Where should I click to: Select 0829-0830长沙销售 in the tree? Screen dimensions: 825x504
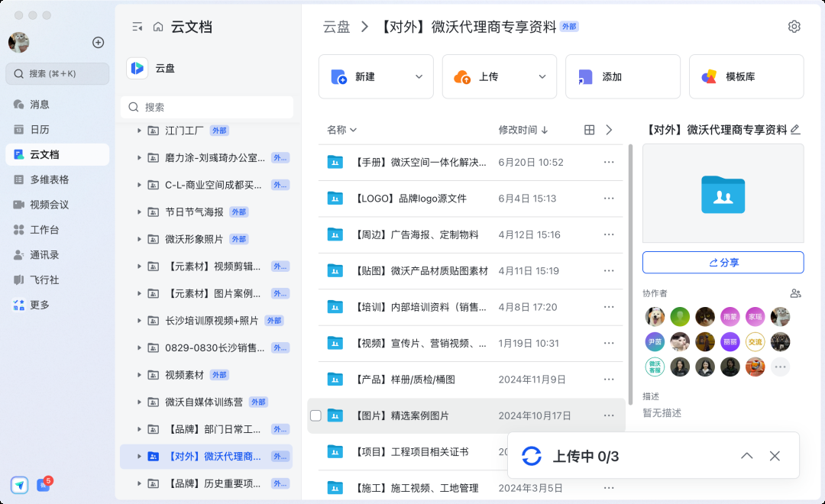pyautogui.click(x=205, y=348)
